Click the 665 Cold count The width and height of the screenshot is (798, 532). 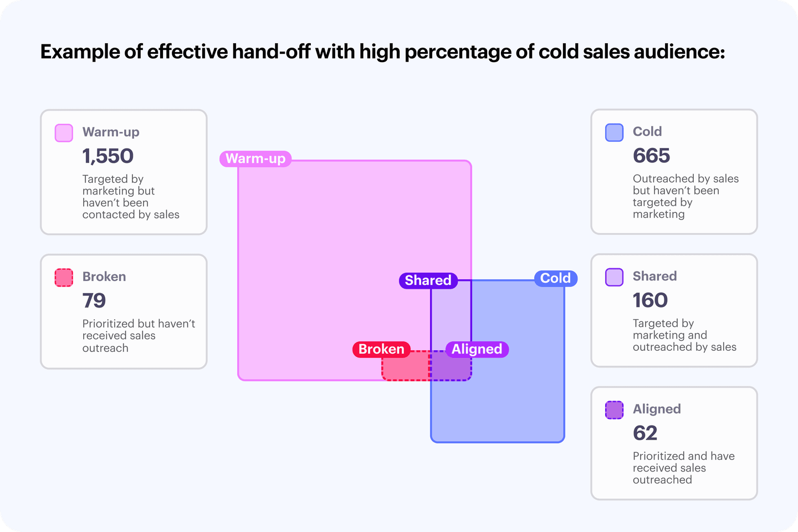click(x=652, y=156)
